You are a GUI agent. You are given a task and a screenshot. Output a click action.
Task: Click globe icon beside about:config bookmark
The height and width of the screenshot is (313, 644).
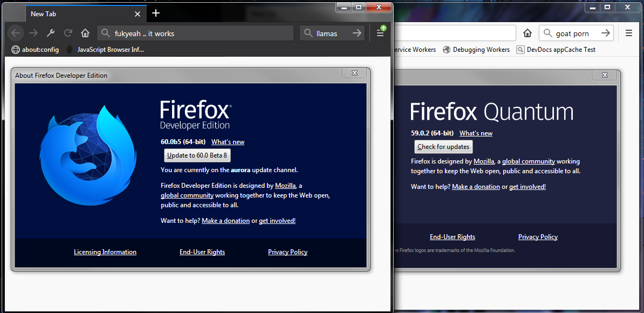click(x=16, y=50)
